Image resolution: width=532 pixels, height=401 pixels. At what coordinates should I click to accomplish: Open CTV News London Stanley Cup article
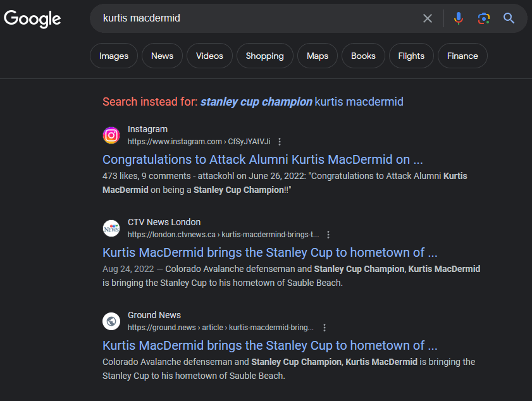pyautogui.click(x=269, y=252)
